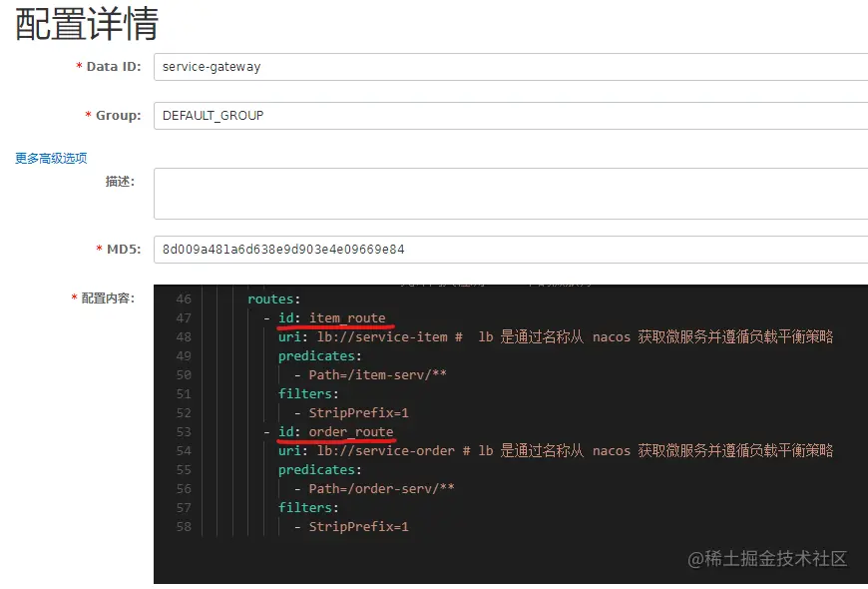Click predicates: above Path=/item-serv/**

[320, 355]
